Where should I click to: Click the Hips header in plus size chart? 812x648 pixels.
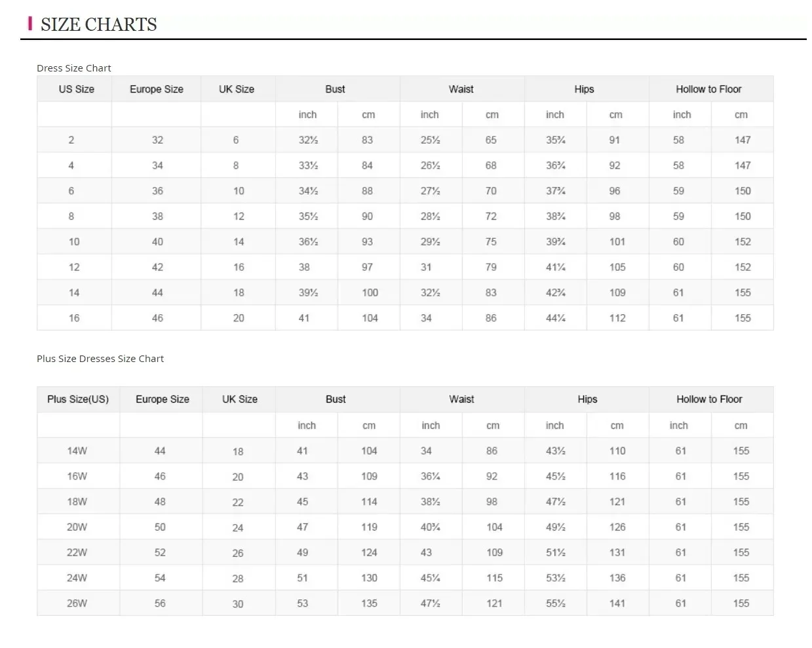(x=587, y=399)
